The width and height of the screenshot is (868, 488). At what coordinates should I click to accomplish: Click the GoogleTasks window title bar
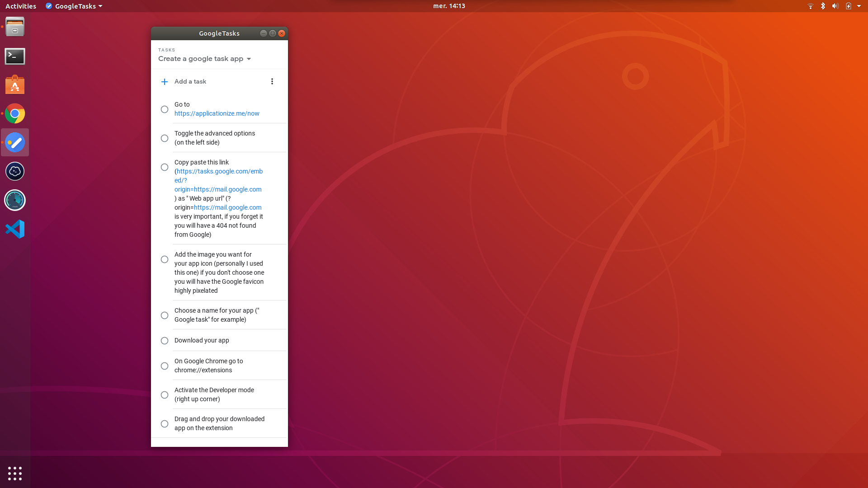pos(219,33)
